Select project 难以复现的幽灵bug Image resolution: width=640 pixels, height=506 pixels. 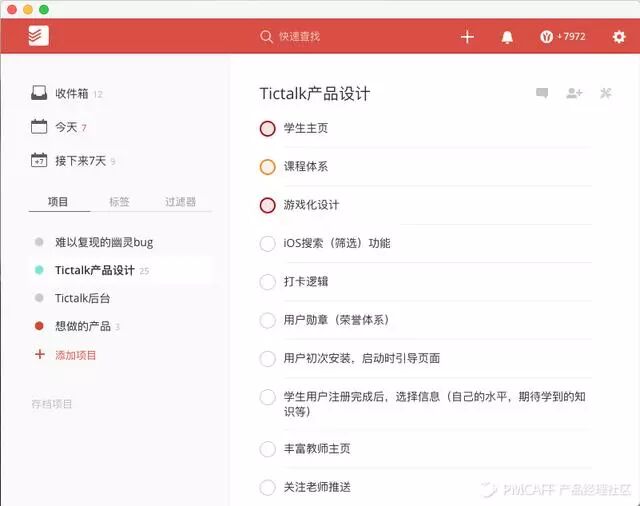tap(104, 242)
